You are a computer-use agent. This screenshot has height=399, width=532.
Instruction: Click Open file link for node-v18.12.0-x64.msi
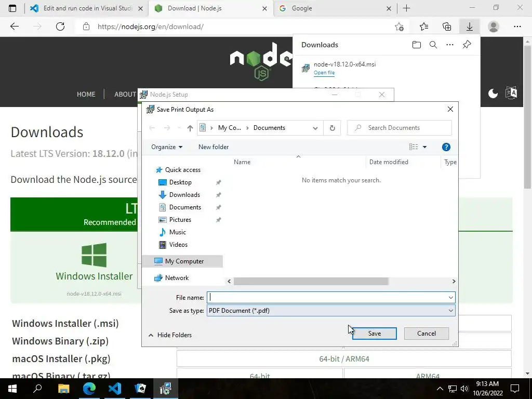324,73
